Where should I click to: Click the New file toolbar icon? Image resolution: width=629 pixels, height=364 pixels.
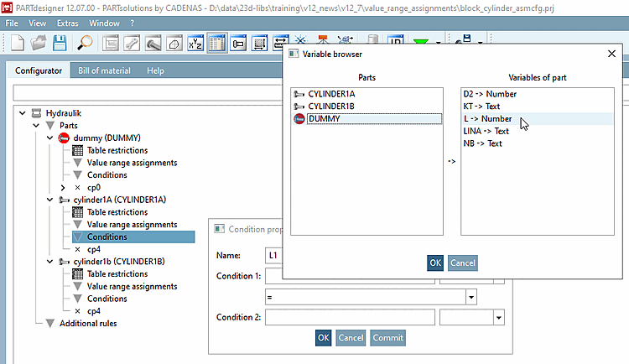(18, 43)
